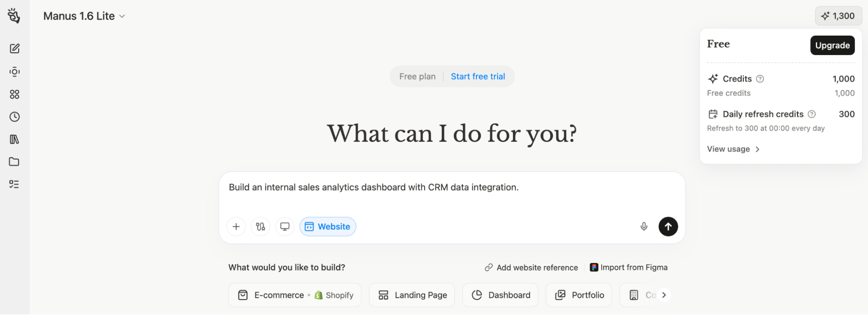868x315 pixels.
Task: Select the Dashboard option
Action: pos(500,295)
